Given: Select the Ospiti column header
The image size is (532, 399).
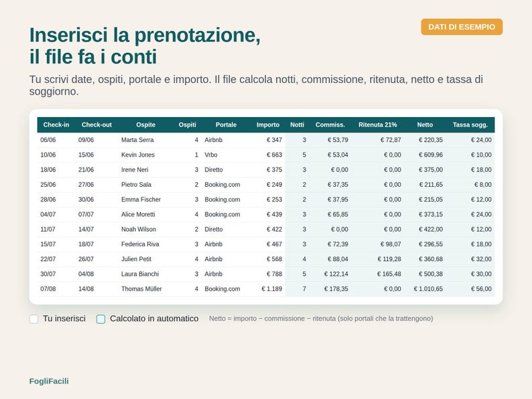Looking at the screenshot, I should [188, 125].
